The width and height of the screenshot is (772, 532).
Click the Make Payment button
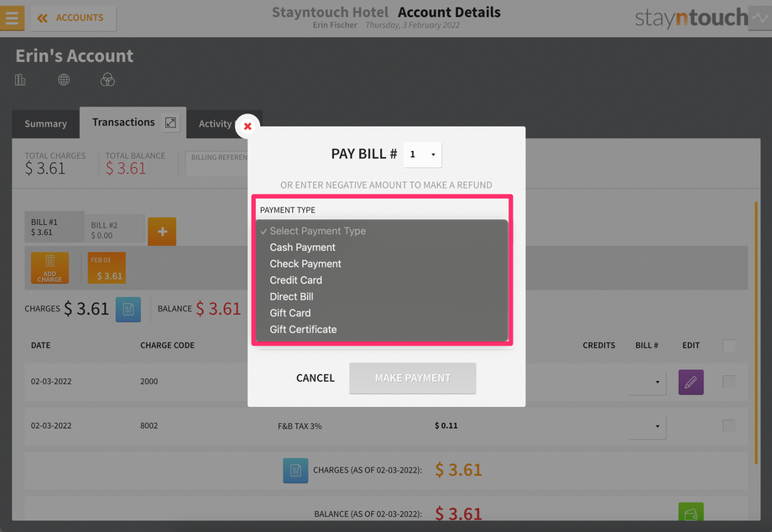tap(413, 378)
